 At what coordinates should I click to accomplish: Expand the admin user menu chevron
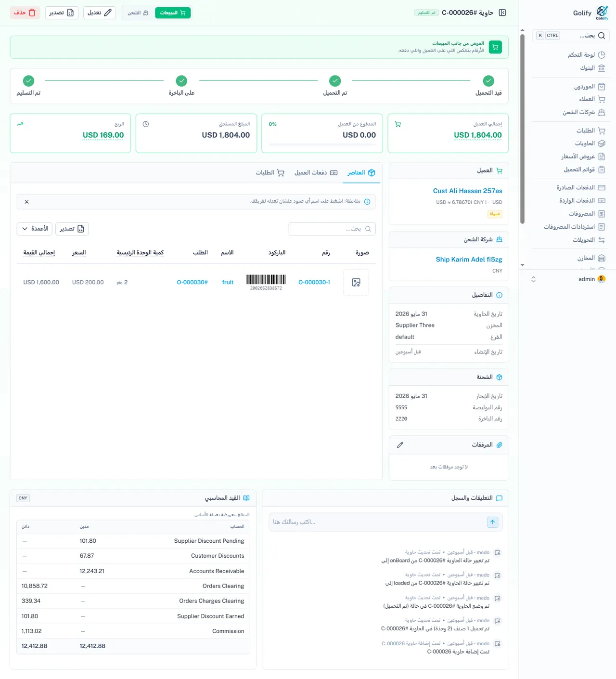tap(533, 279)
